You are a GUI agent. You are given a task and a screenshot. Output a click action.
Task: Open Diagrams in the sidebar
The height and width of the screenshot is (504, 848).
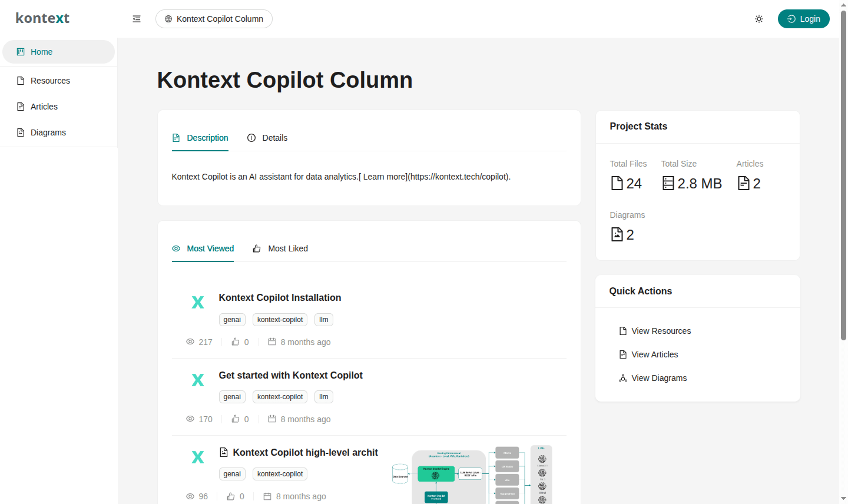click(58, 132)
